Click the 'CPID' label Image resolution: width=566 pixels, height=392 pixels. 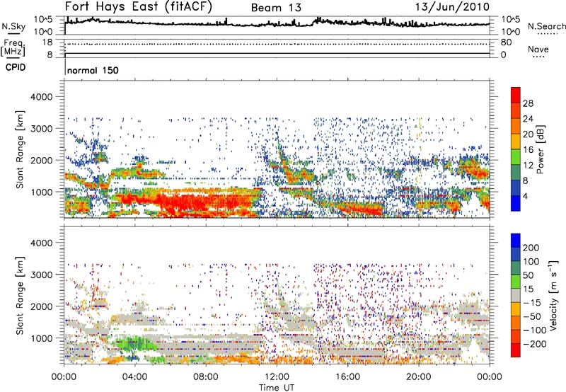[16, 67]
